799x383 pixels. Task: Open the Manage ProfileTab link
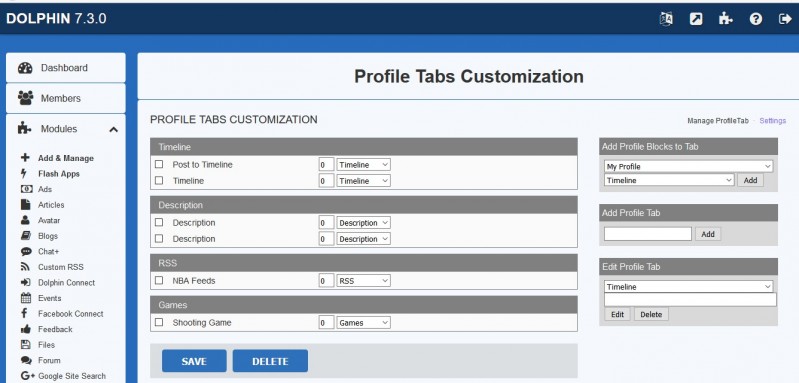pos(718,121)
